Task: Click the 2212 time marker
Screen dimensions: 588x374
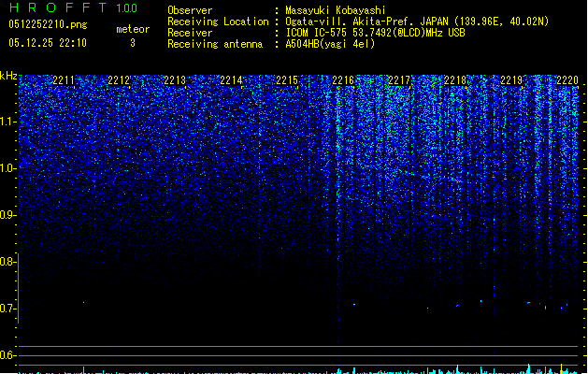Action: 119,80
